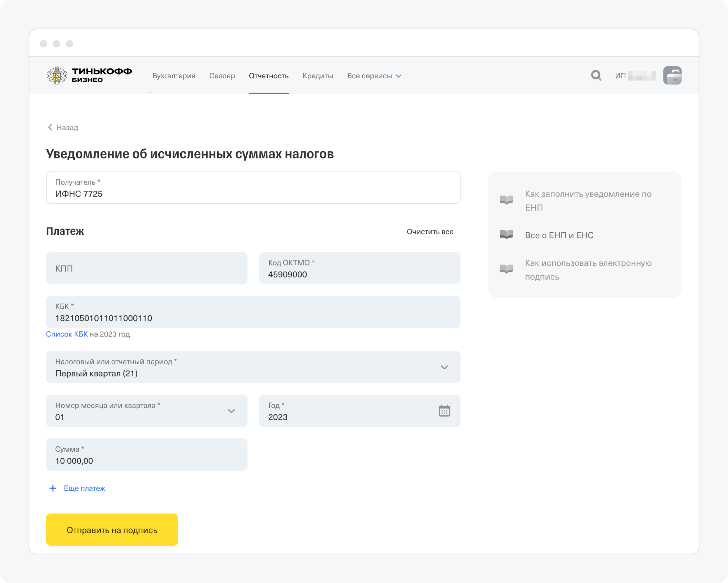Click book icon beside ЕНП notification guide
Viewport: 728px width, 583px height.
pyautogui.click(x=506, y=200)
